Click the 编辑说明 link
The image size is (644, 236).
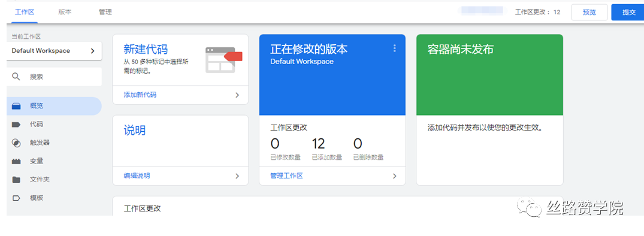pyautogui.click(x=137, y=176)
